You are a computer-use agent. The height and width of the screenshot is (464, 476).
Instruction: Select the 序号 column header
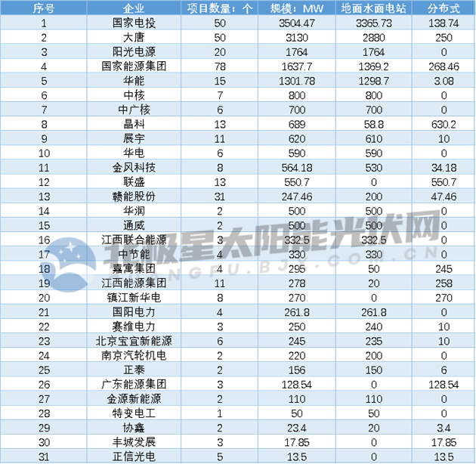(x=44, y=8)
